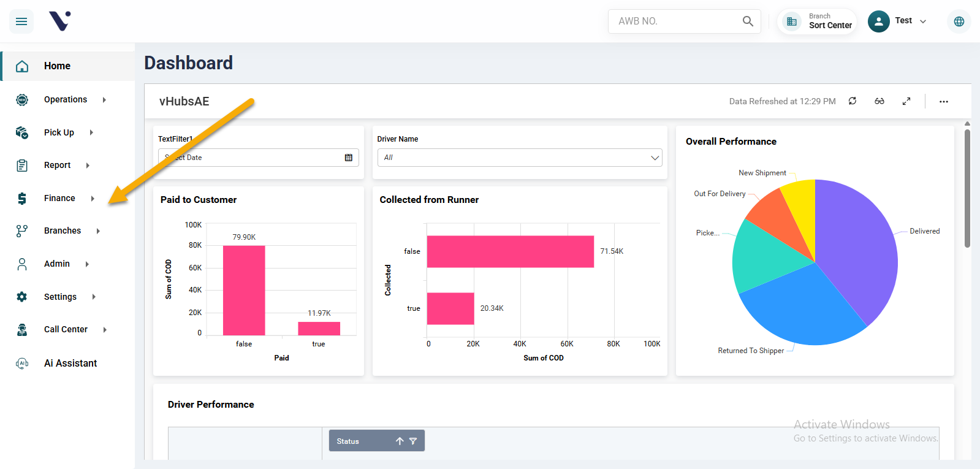Click the V logo link
Image resolution: width=980 pixels, height=469 pixels.
click(59, 21)
